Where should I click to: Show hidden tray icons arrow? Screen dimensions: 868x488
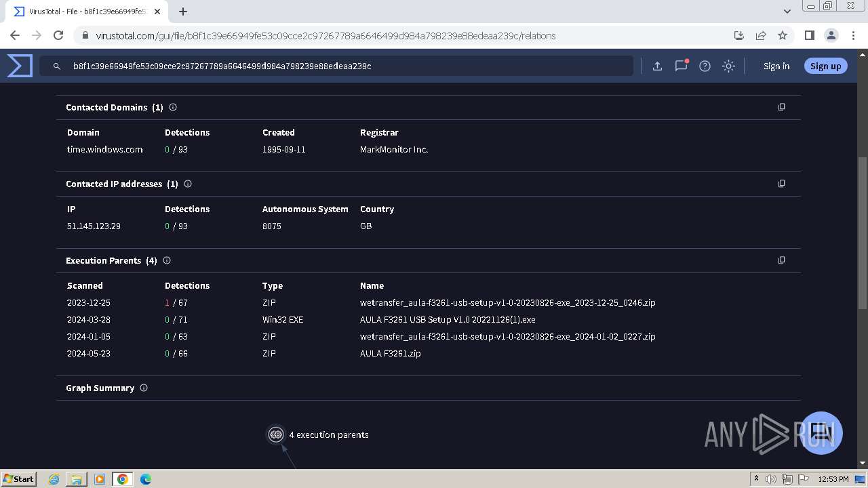click(756, 479)
